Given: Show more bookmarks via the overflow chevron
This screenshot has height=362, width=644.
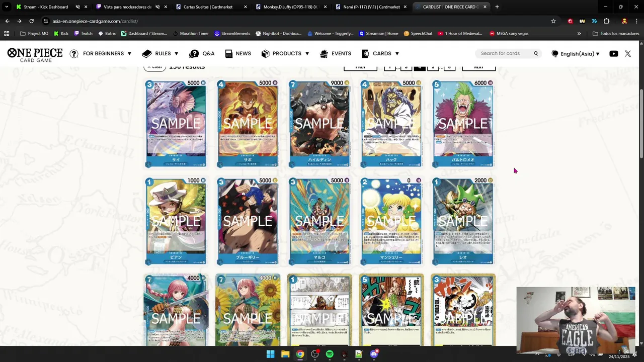Looking at the screenshot, I should (579, 33).
